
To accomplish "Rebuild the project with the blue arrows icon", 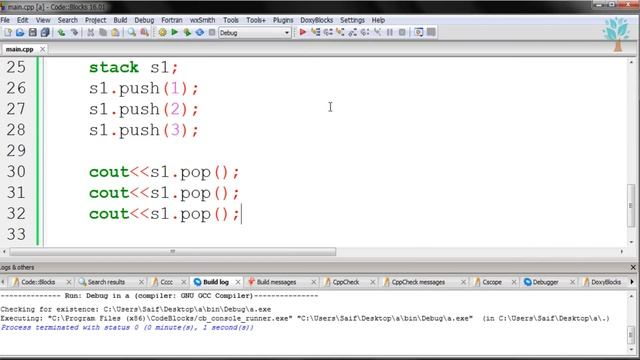I will click(x=200, y=33).
